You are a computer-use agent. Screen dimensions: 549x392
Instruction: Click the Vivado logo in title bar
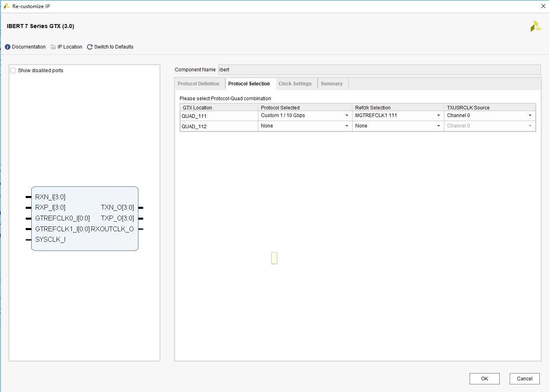point(7,6)
